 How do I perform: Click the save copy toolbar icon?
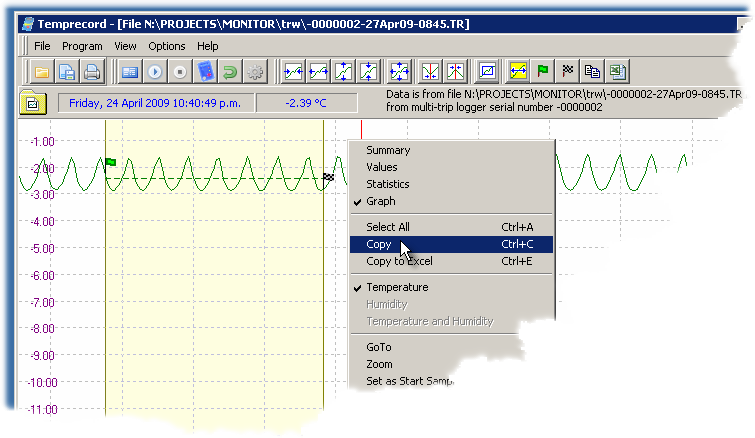[66, 72]
